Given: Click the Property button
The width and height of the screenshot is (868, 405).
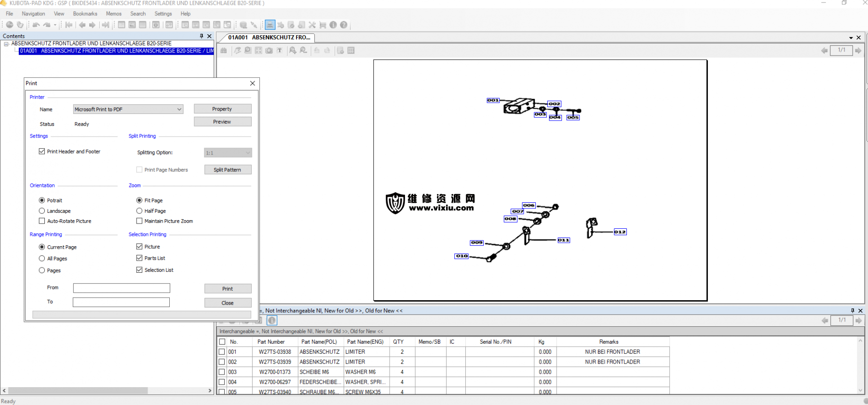Looking at the screenshot, I should point(222,109).
